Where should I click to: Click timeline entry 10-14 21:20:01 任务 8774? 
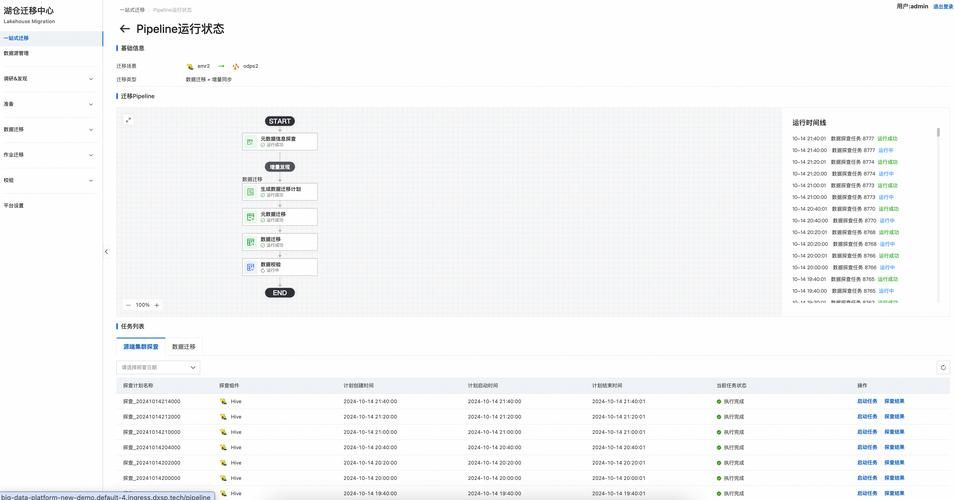point(844,162)
